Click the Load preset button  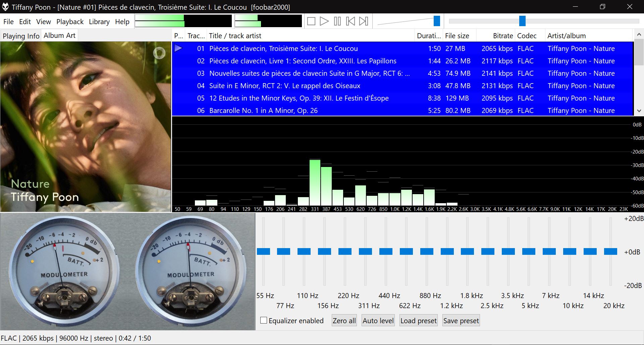[418, 321]
